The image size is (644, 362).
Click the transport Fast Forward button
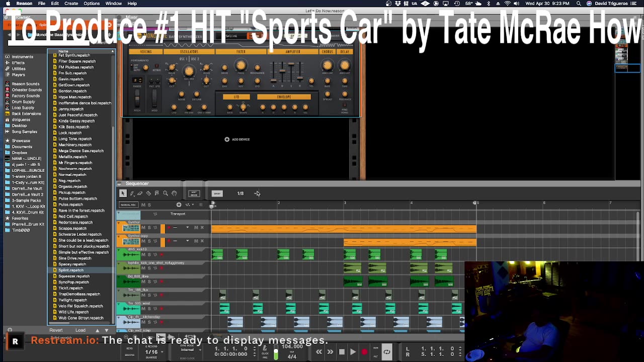[330, 352]
